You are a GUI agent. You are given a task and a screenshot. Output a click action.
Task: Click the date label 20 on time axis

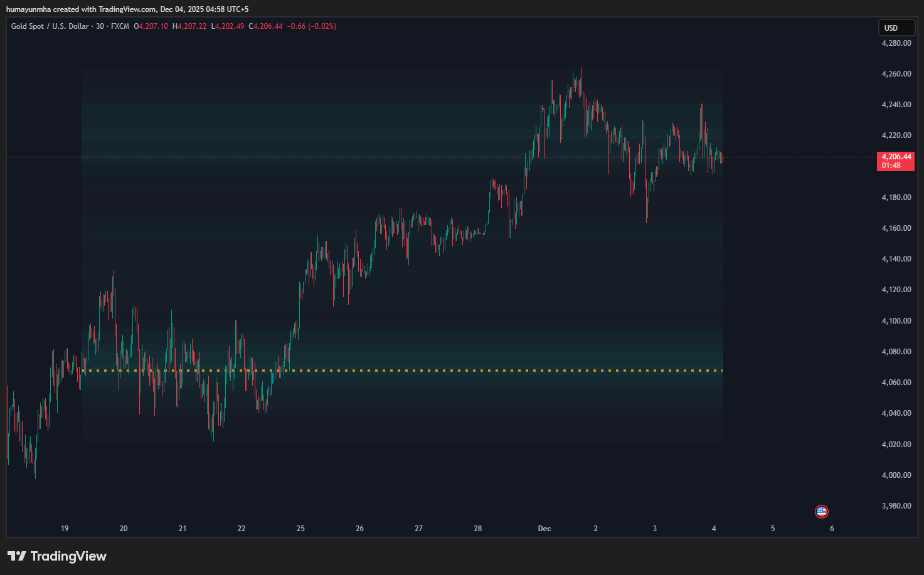(x=124, y=529)
